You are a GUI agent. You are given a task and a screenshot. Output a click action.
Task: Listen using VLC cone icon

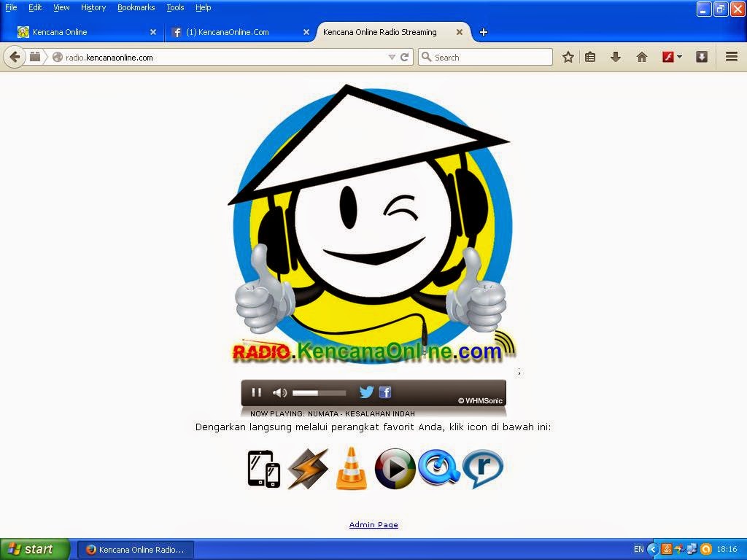click(x=352, y=469)
